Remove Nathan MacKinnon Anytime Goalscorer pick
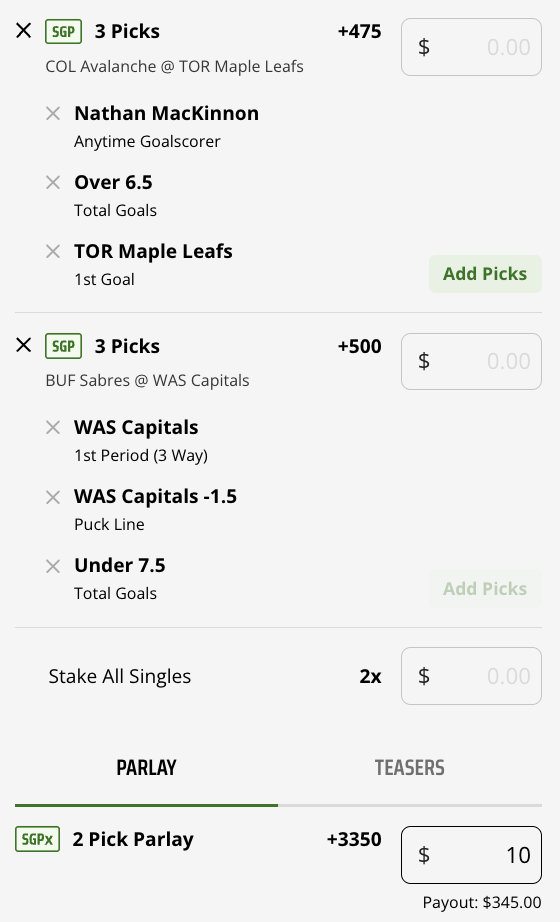Viewport: 560px width, 922px height. coord(53,113)
